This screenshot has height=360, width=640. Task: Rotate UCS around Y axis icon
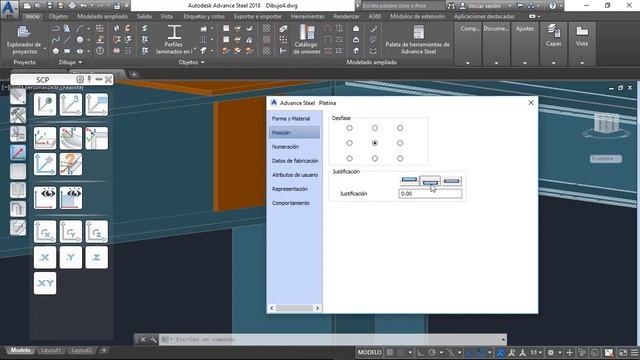pyautogui.click(x=71, y=231)
